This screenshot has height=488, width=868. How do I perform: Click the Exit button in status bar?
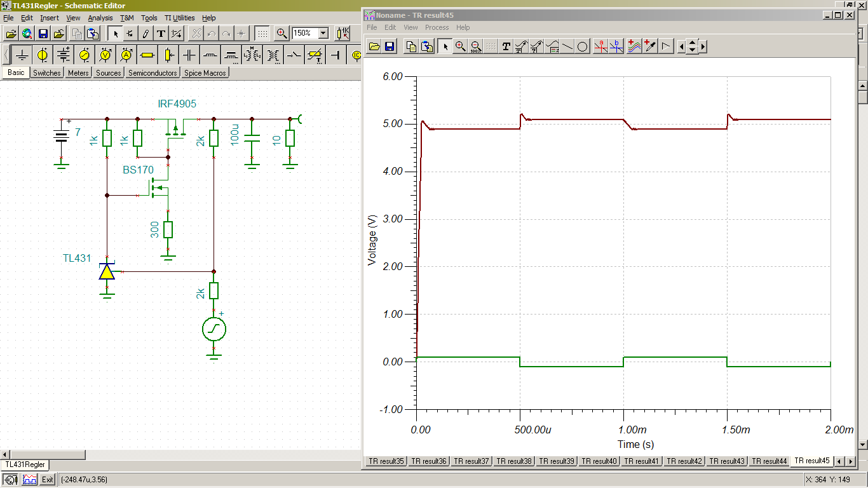coord(48,480)
